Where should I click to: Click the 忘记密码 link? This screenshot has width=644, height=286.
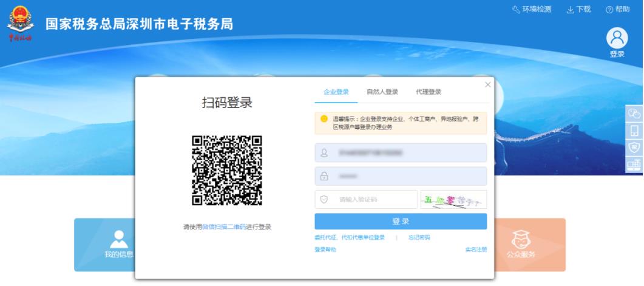tap(419, 237)
